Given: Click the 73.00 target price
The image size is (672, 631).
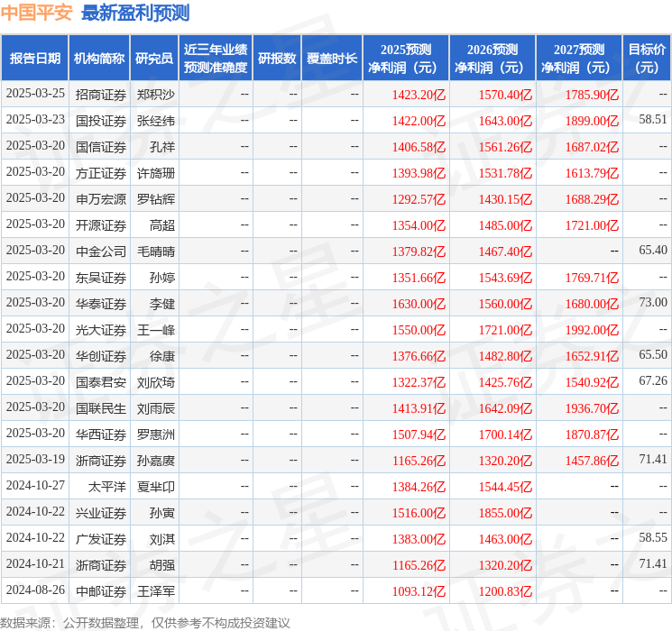Looking at the screenshot, I should (653, 302).
